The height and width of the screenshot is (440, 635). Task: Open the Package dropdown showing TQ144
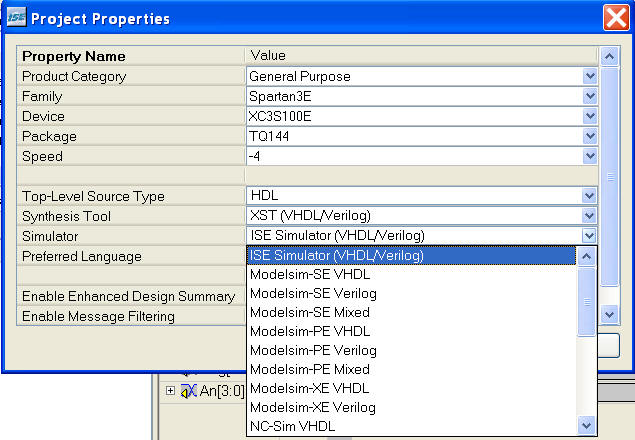click(590, 136)
